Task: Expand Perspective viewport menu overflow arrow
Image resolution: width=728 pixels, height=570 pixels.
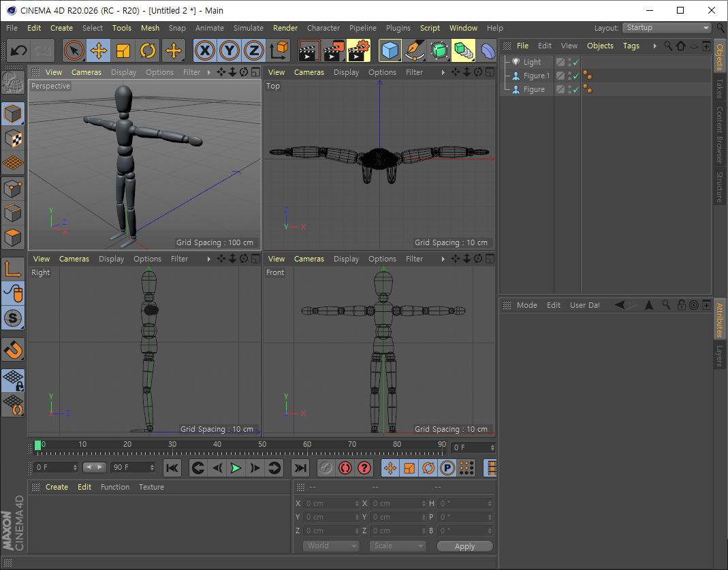Action: pyautogui.click(x=208, y=72)
